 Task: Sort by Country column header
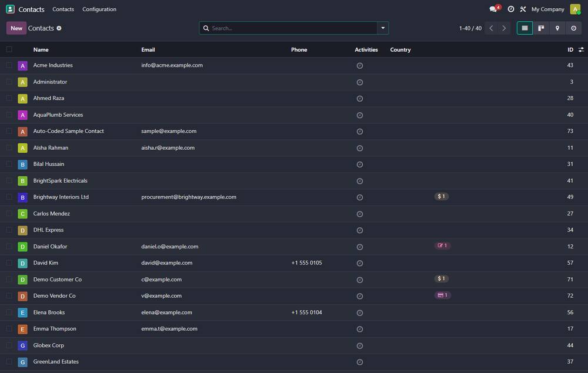click(400, 49)
